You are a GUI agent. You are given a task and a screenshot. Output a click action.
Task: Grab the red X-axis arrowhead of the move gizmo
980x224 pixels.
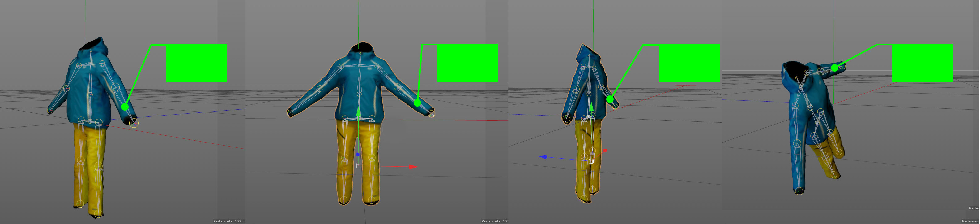pos(413,167)
